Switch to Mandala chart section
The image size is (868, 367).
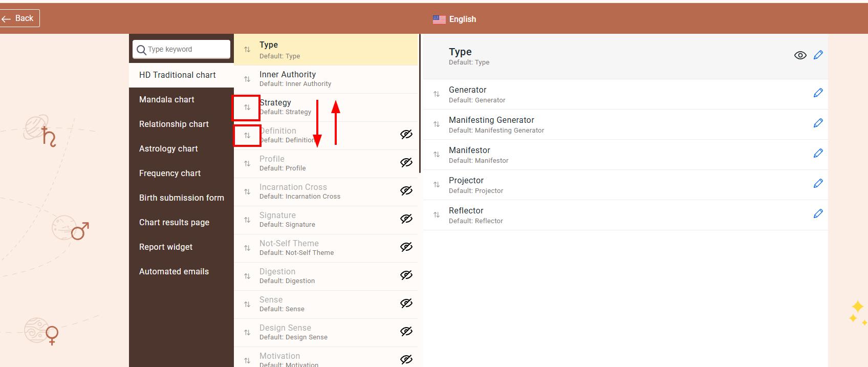(x=167, y=99)
